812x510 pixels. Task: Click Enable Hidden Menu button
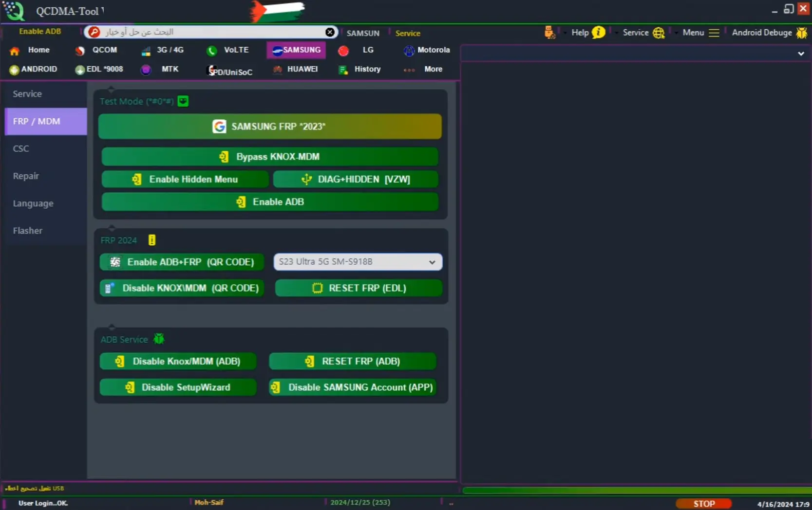(x=185, y=179)
